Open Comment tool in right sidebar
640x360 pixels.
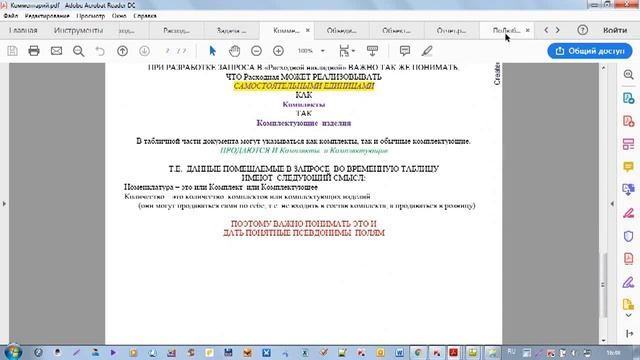[x=629, y=167]
